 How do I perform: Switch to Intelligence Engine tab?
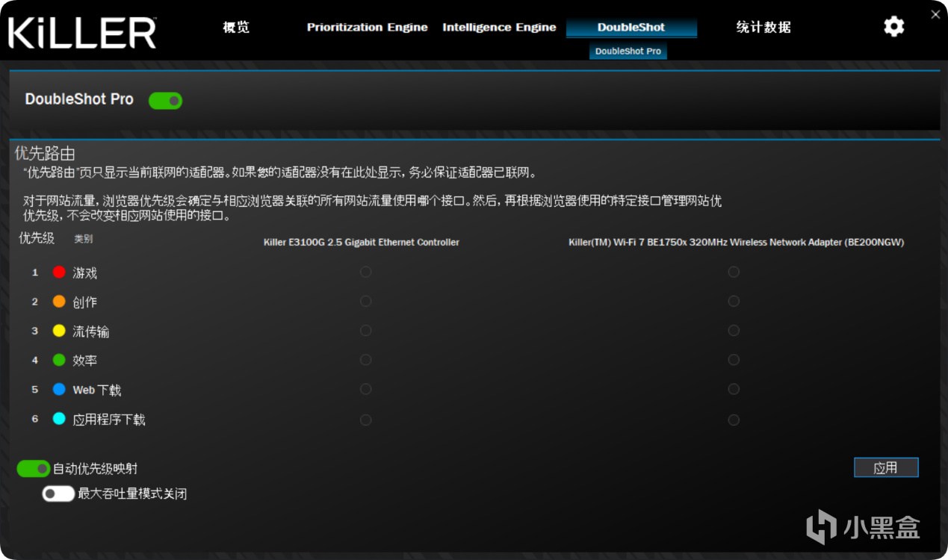tap(499, 28)
